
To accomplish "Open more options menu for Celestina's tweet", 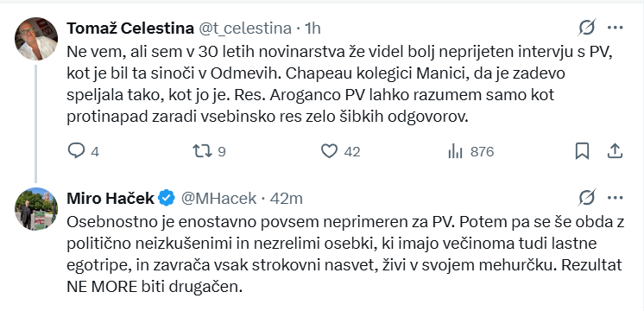I will pos(616,28).
